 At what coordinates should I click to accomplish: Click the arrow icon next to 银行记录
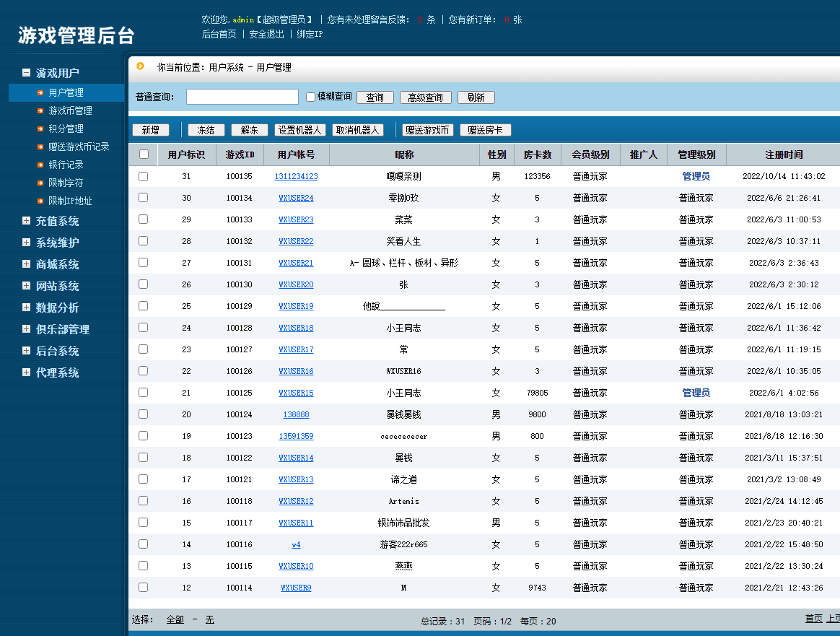(40, 165)
